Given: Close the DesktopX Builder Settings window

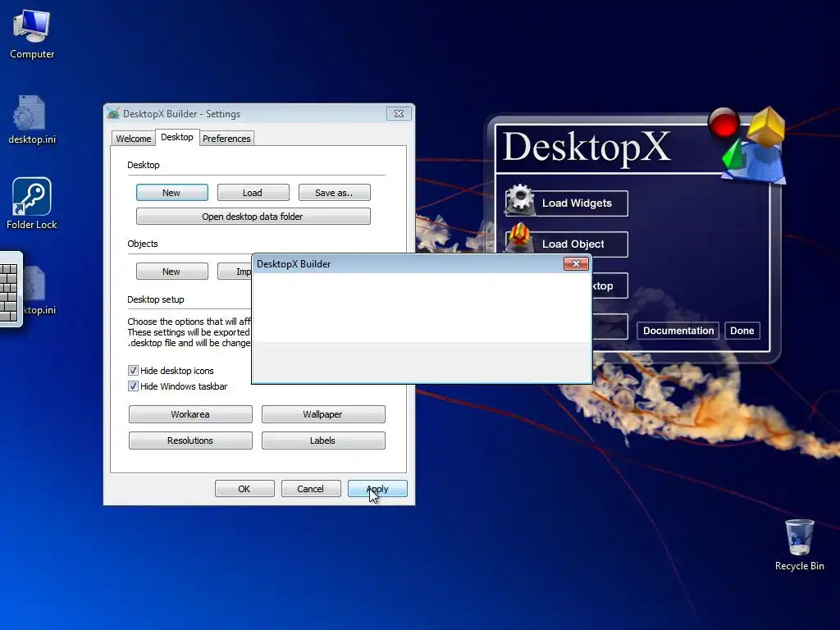Looking at the screenshot, I should tap(399, 113).
